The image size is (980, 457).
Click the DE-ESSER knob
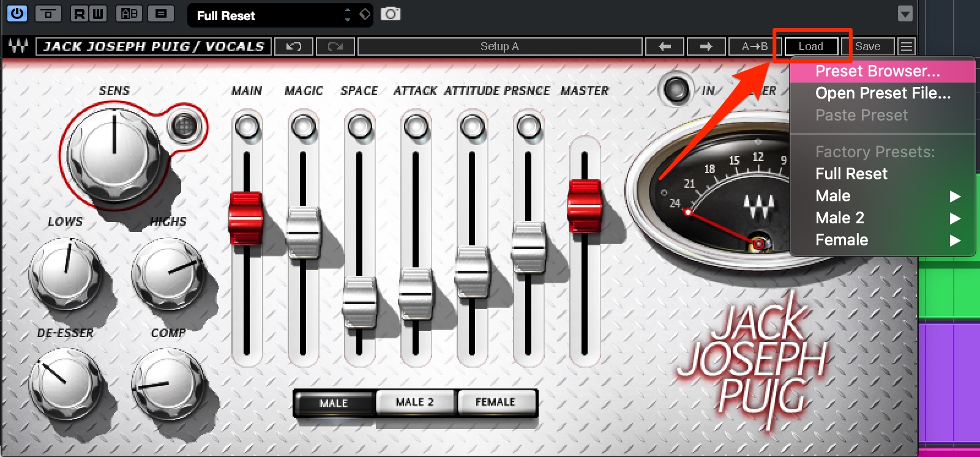65,384
